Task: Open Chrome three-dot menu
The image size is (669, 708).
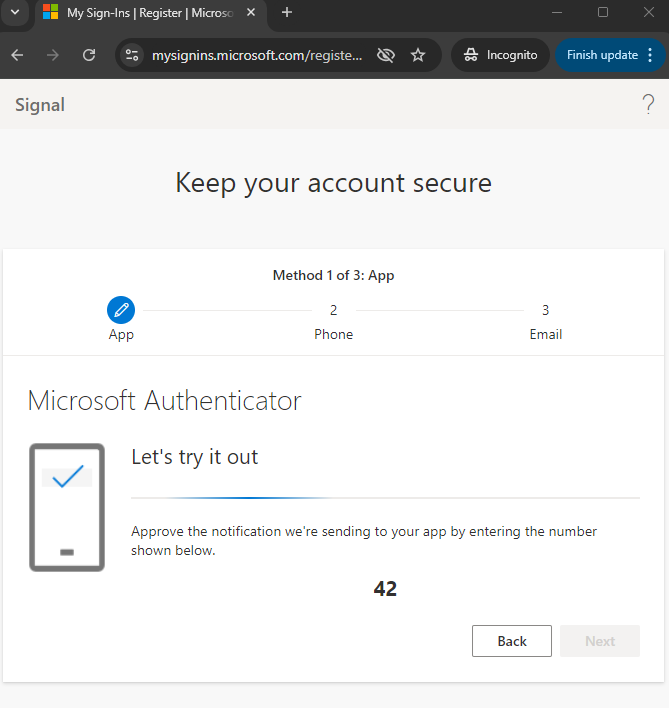Action: click(650, 55)
